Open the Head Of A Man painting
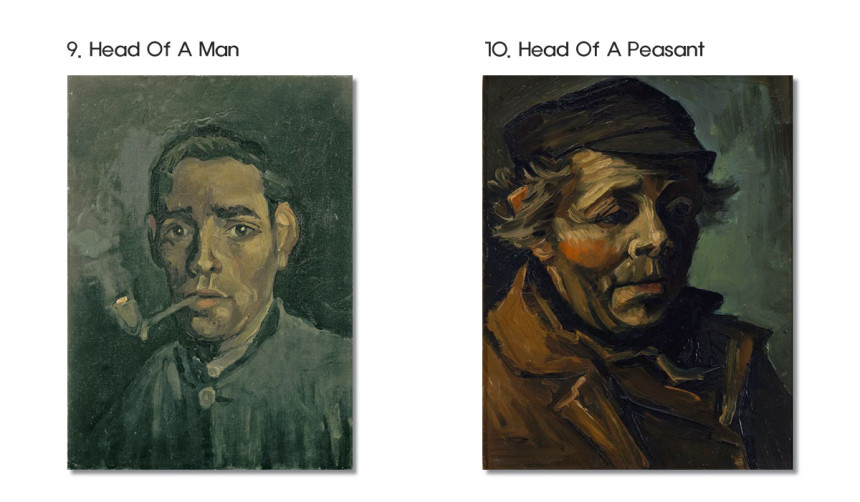This screenshot has height=502, width=860. 210,273
